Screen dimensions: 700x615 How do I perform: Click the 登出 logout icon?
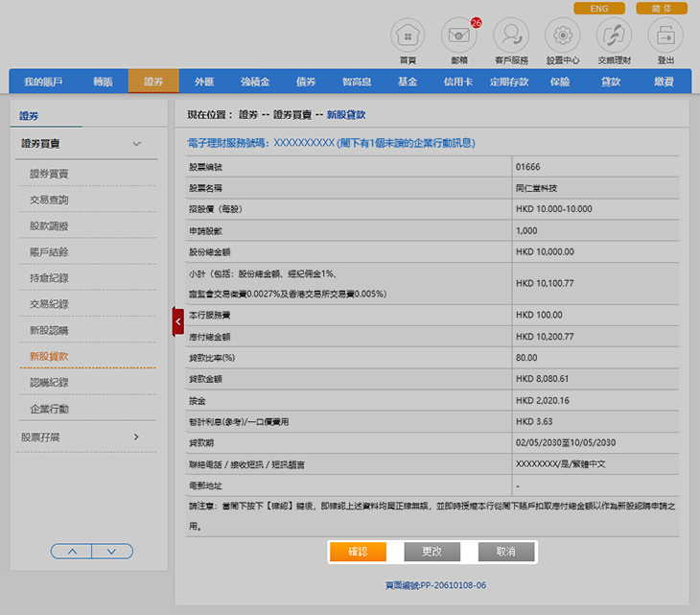click(x=665, y=36)
